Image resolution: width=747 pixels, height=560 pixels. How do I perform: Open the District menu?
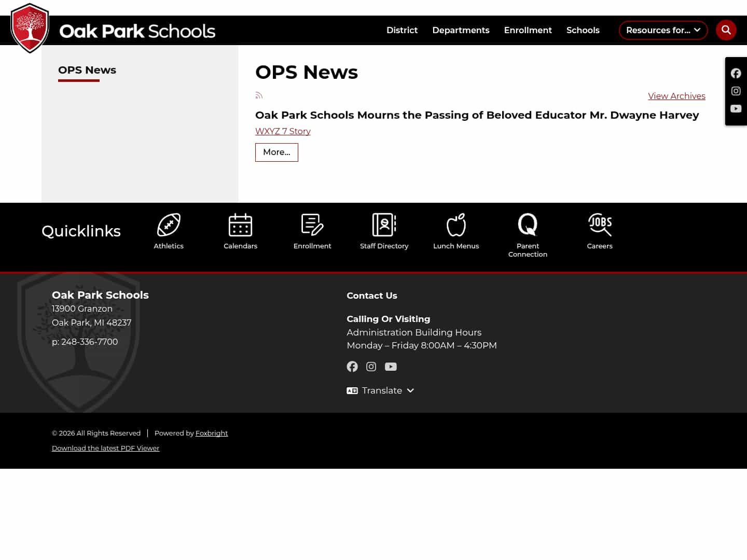402,30
